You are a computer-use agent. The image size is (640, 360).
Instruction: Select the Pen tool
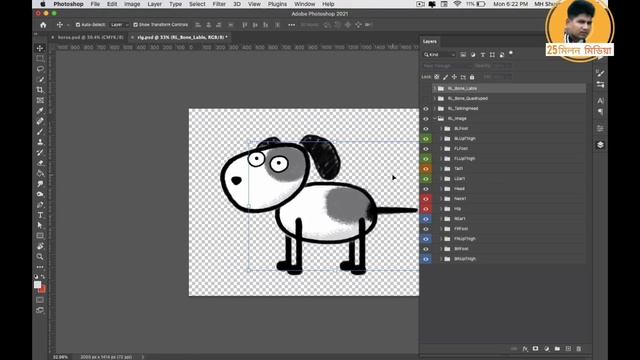click(x=40, y=205)
